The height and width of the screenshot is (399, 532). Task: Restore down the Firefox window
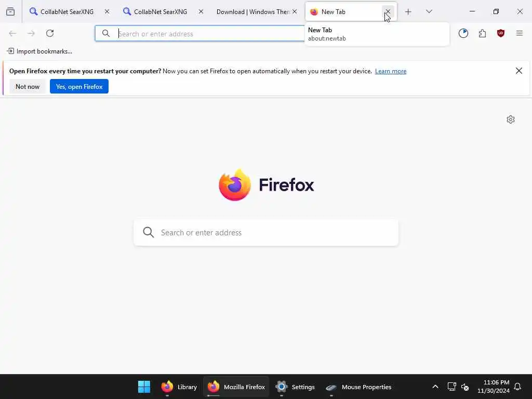pos(496,12)
